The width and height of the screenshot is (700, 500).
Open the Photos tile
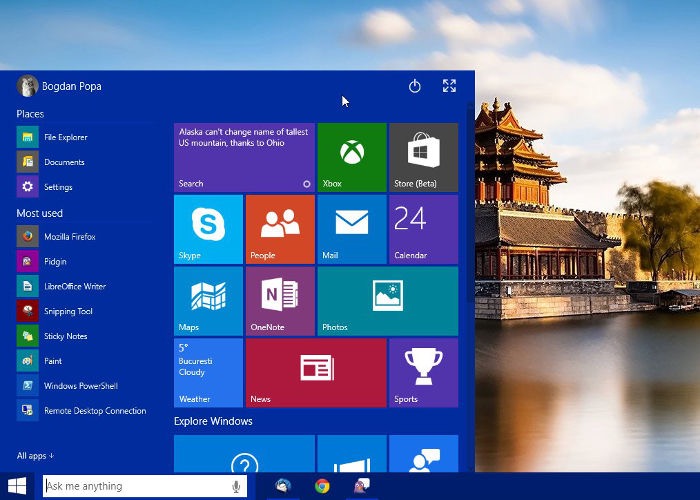point(387,300)
